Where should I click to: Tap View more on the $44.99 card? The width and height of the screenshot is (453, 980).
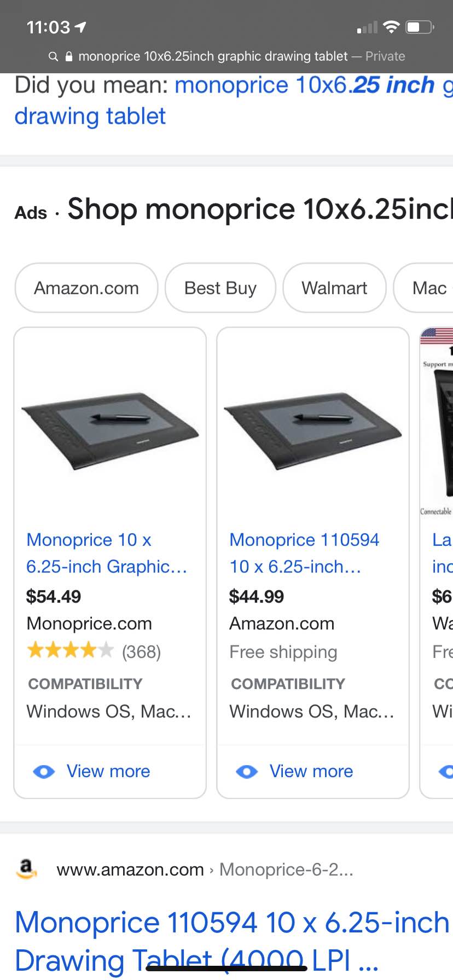click(311, 771)
